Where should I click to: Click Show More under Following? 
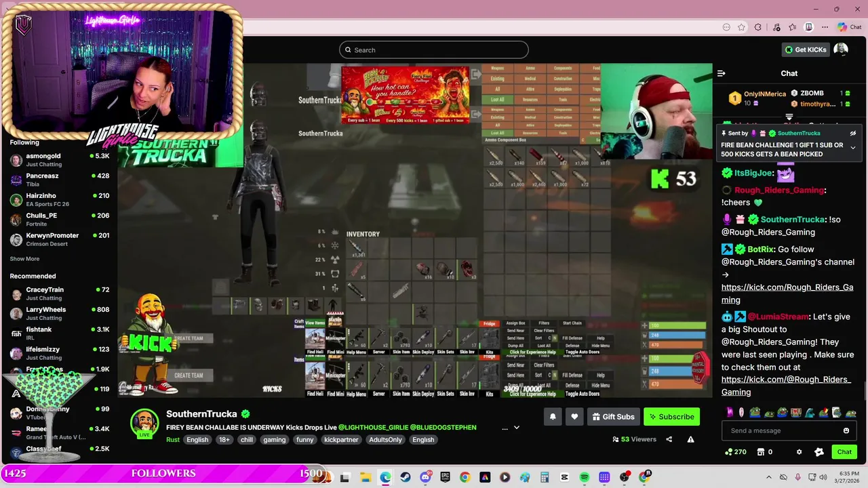click(24, 259)
